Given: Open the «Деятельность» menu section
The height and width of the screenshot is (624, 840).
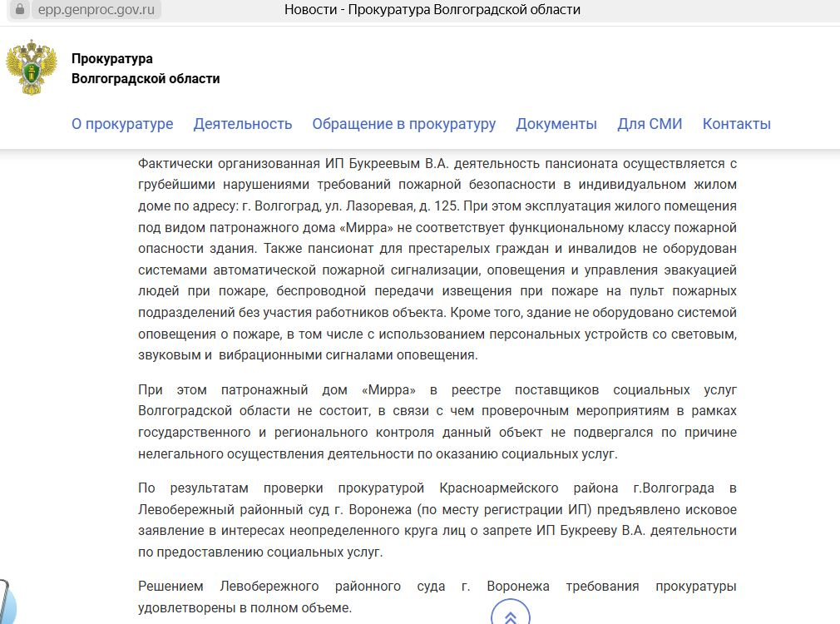Looking at the screenshot, I should click(x=243, y=124).
